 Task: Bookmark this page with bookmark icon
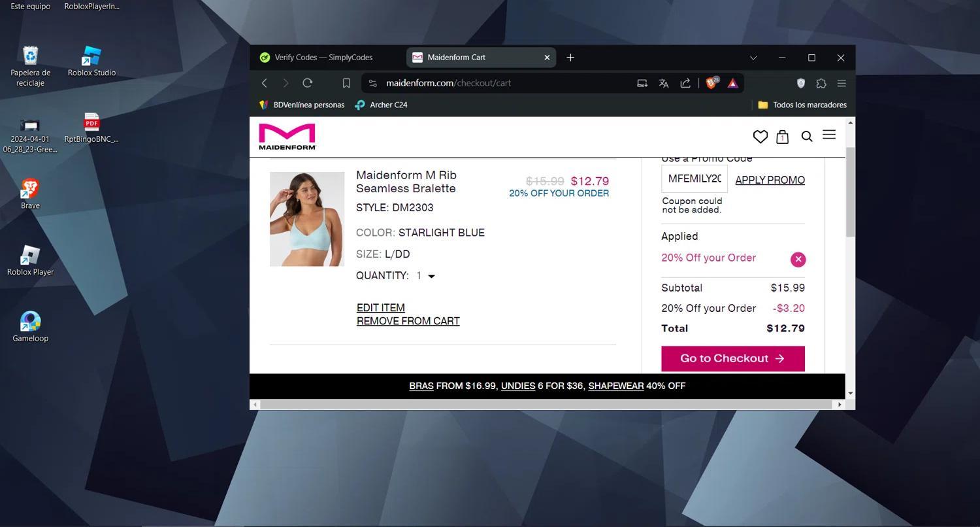click(x=346, y=83)
